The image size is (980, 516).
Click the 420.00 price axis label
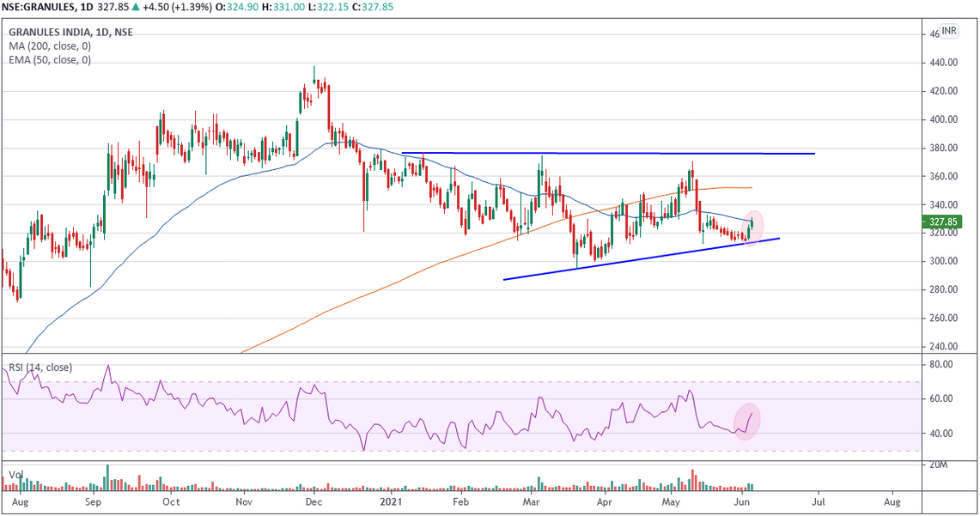[943, 91]
